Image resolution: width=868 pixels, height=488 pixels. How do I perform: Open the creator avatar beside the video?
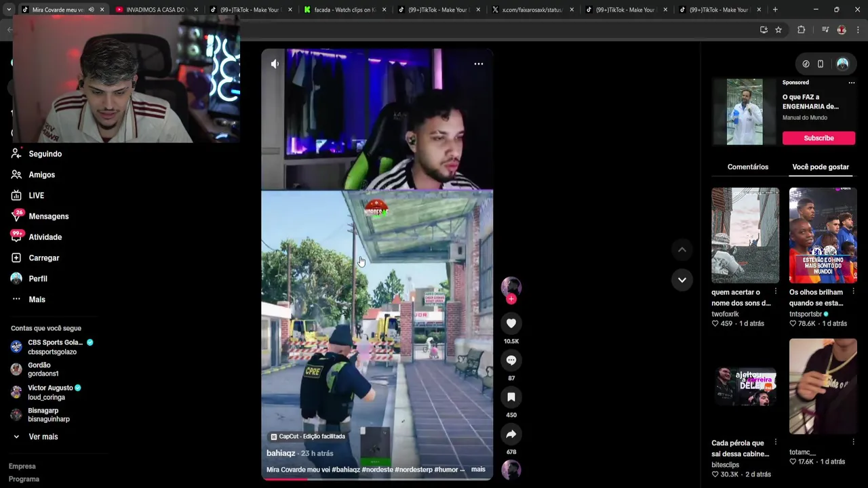[x=511, y=286]
